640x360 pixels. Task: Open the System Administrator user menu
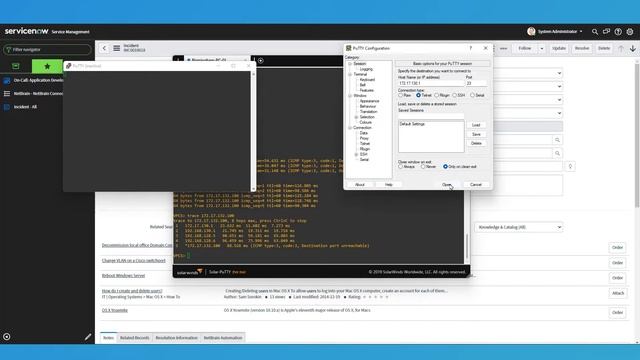coord(555,31)
